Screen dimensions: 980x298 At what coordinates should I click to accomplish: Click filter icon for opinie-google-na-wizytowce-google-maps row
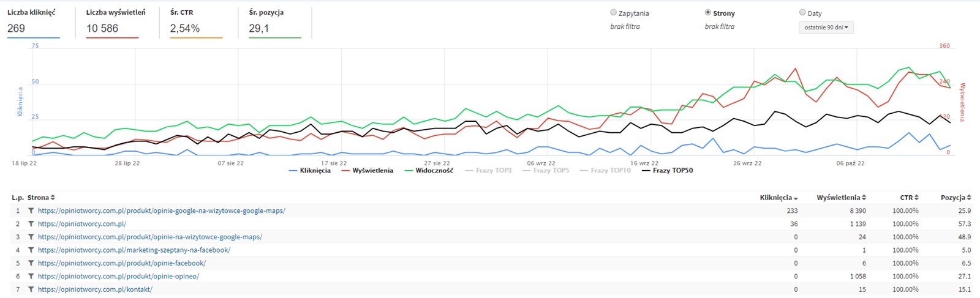31,210
